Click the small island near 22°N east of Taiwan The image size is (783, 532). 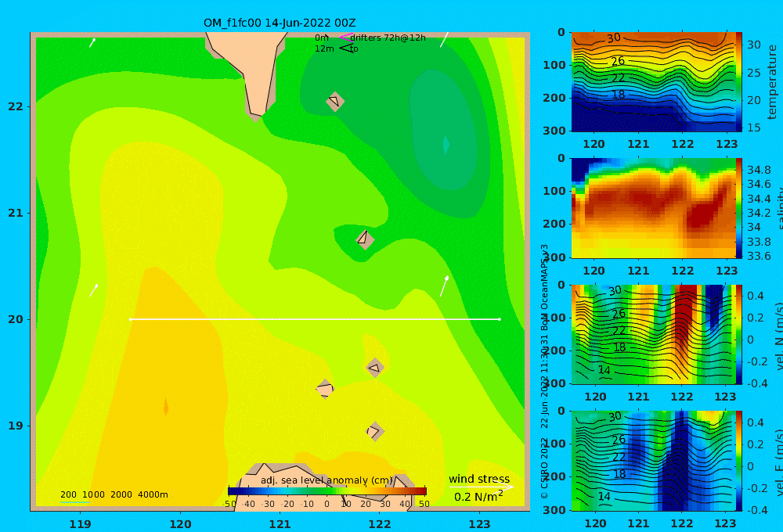click(x=335, y=101)
